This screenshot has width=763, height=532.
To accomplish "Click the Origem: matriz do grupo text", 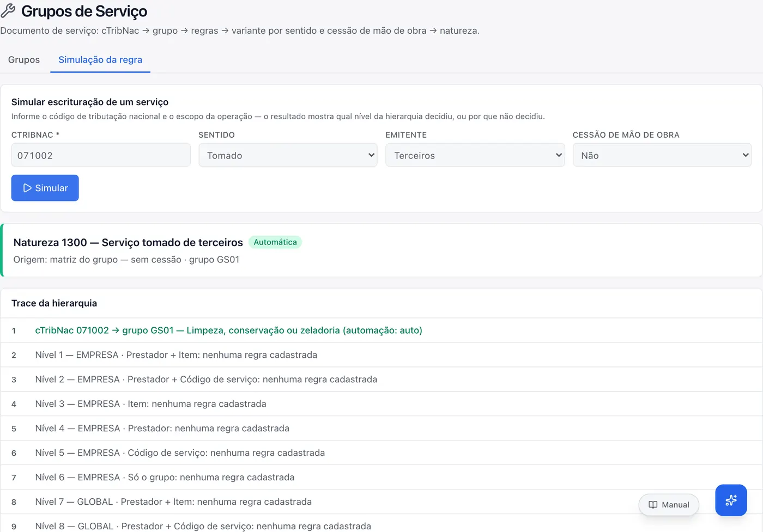I will click(126, 260).
